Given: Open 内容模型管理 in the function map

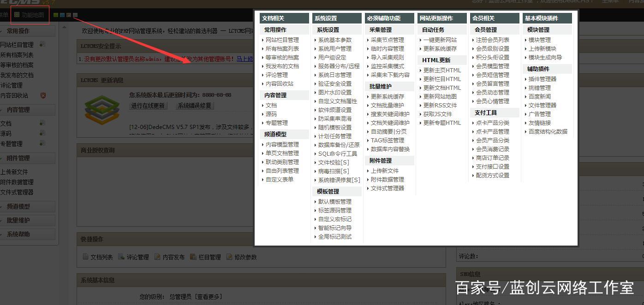Looking at the screenshot, I should 282,145.
